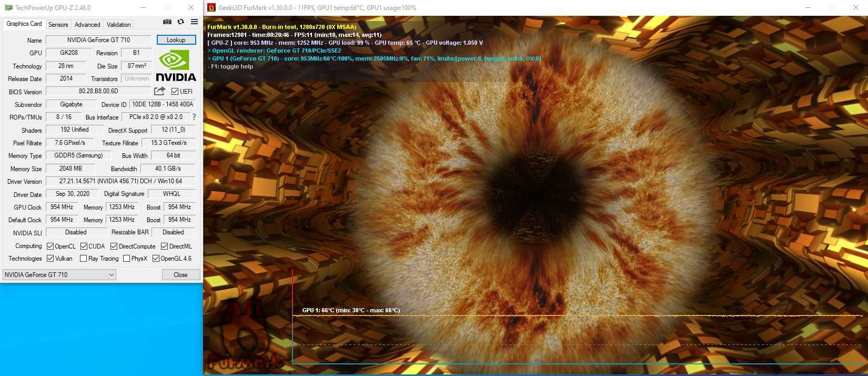This screenshot has height=376, width=868.
Task: Click the Bandwidth field 40.1 GB/s
Action: pos(168,169)
